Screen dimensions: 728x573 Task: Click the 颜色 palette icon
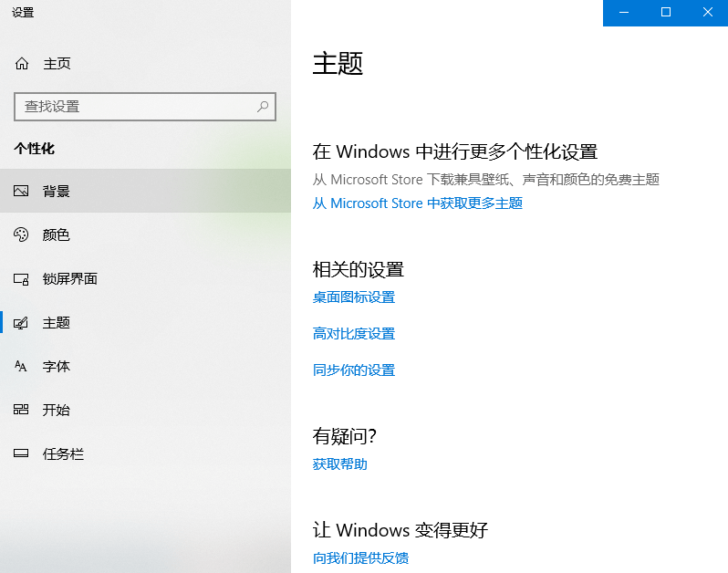click(x=21, y=234)
